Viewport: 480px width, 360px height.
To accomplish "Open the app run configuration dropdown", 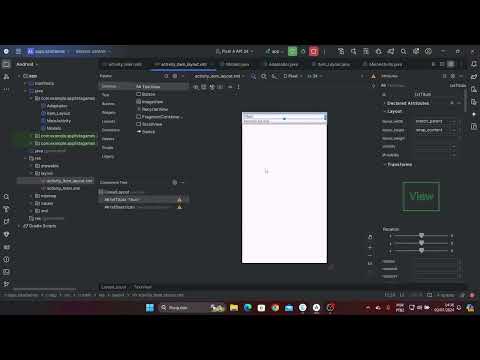I will pyautogui.click(x=275, y=51).
